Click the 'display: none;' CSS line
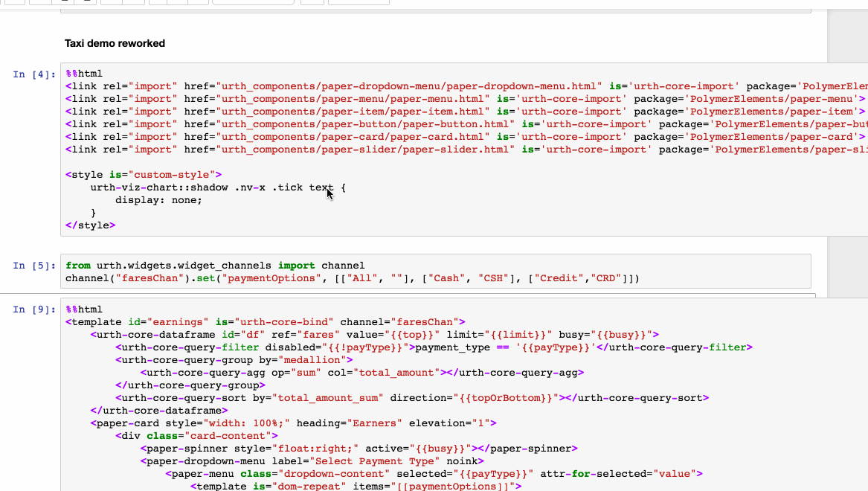 click(159, 200)
